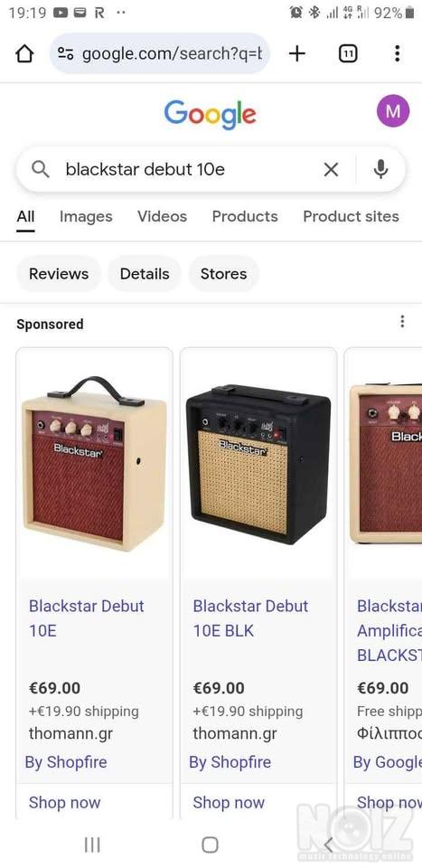The width and height of the screenshot is (422, 868).
Task: Open Chrome three-dot overflow menu
Action: point(397,53)
